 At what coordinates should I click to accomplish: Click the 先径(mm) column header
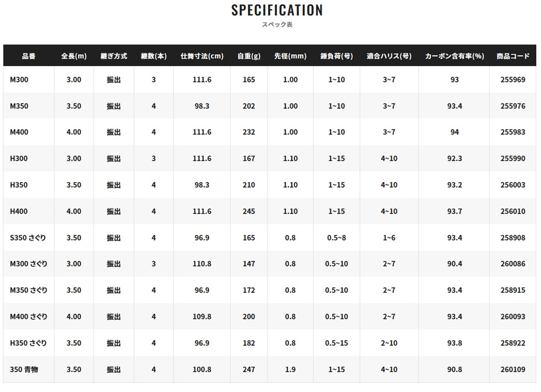point(290,56)
